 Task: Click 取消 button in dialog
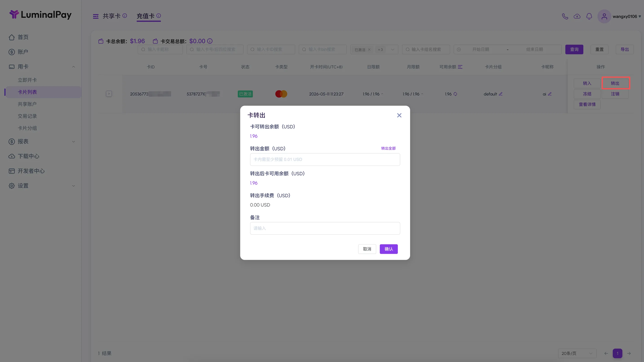point(367,249)
